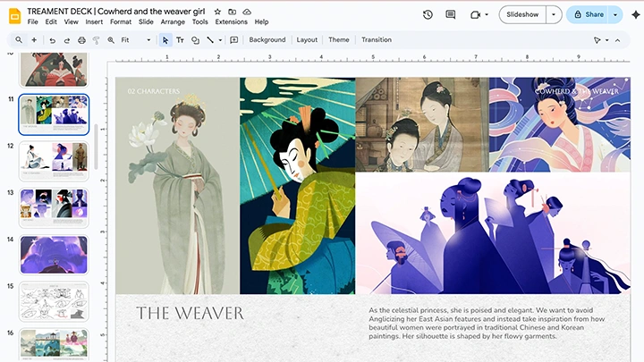Select slide 12 thumbnail
The width and height of the screenshot is (644, 362).
54,161
